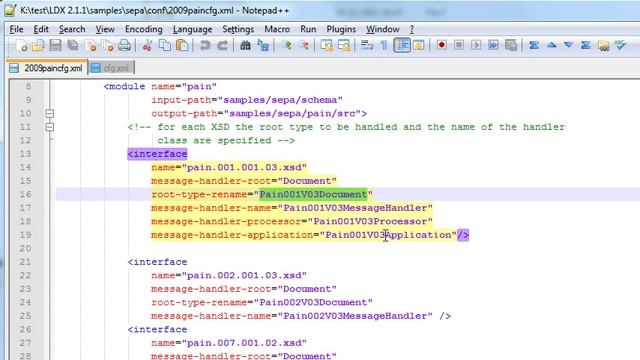Zoom in using the toolbar icon
This screenshot has height=360, width=640.
click(x=286, y=45)
